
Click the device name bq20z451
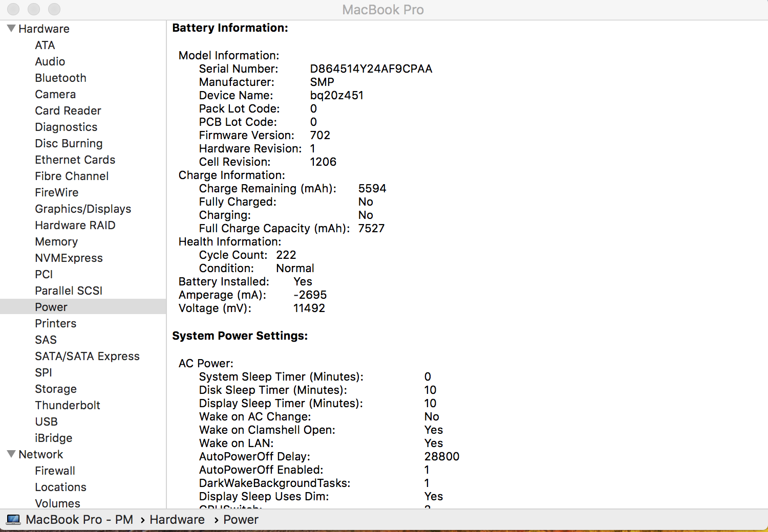click(337, 95)
